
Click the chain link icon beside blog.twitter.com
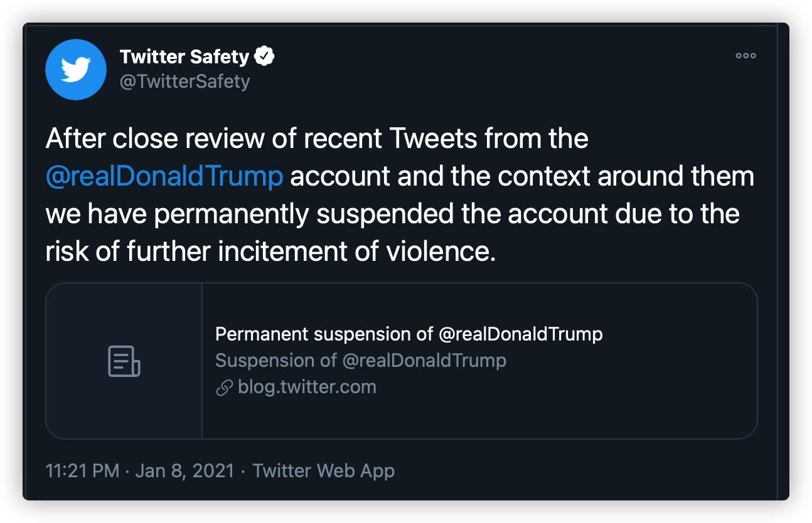[224, 388]
